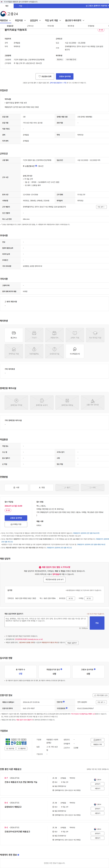The image size is (109, 868).
Task: Select the 우대사항 section tab
Action: pyautogui.click(x=50, y=26)
